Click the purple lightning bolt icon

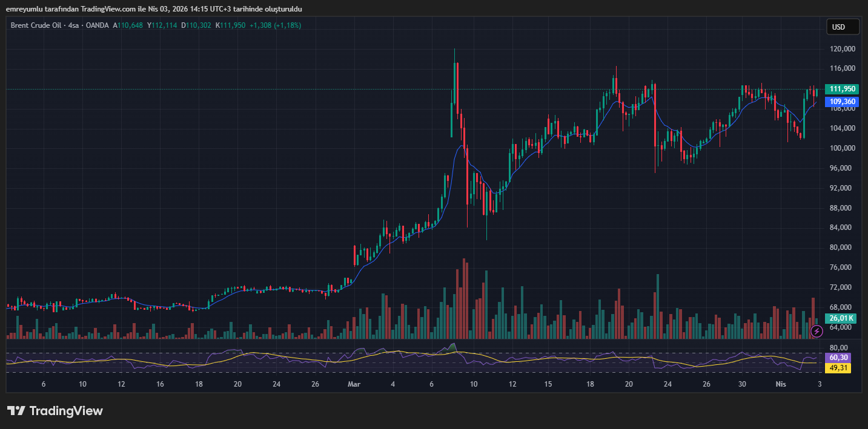coord(817,331)
